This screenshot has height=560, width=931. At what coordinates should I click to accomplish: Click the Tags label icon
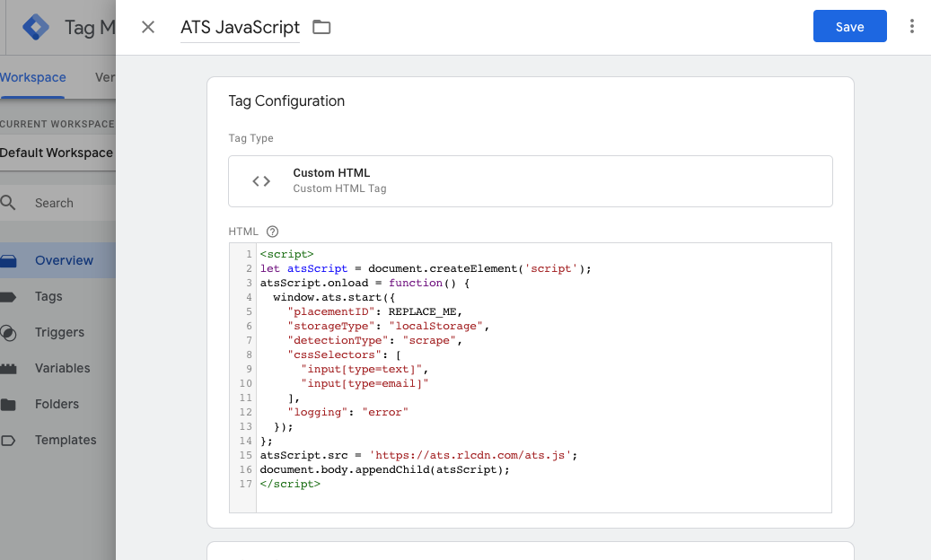click(x=8, y=297)
